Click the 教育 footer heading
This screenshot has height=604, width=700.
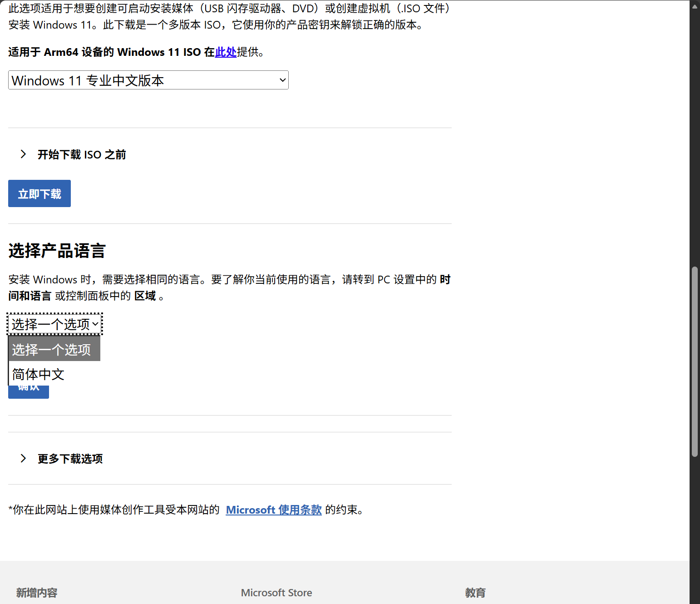475,593
